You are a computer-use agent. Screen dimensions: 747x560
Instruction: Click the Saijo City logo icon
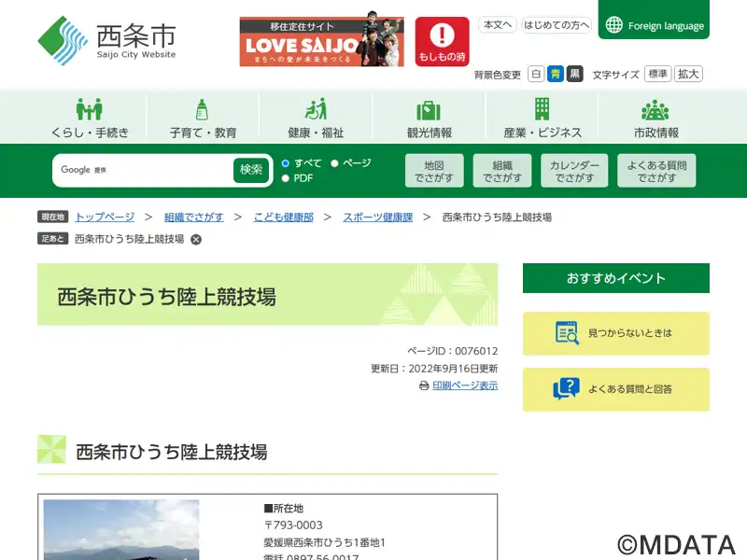point(63,40)
